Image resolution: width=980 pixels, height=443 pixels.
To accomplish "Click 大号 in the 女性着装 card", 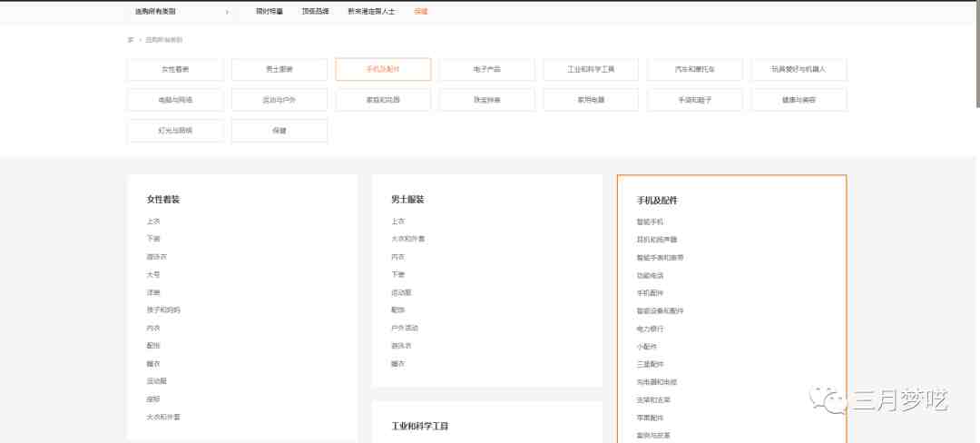I will (x=153, y=274).
